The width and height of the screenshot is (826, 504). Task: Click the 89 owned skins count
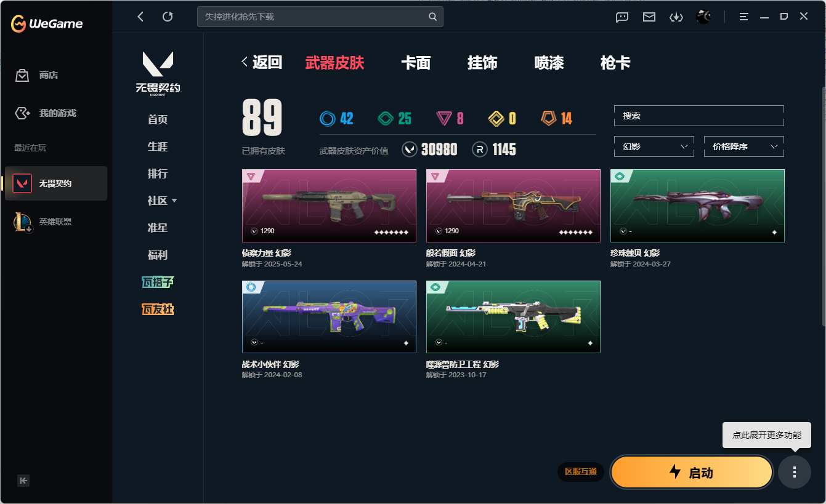262,118
